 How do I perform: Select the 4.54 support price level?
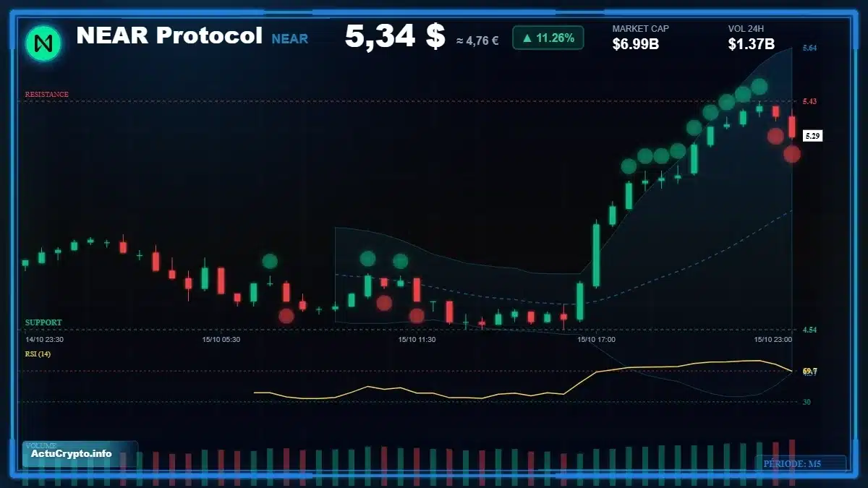pos(809,330)
